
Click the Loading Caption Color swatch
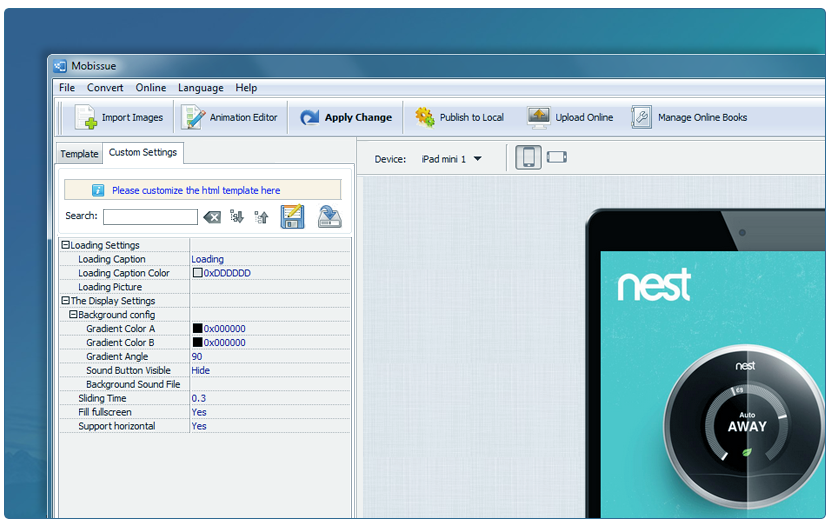click(x=197, y=273)
